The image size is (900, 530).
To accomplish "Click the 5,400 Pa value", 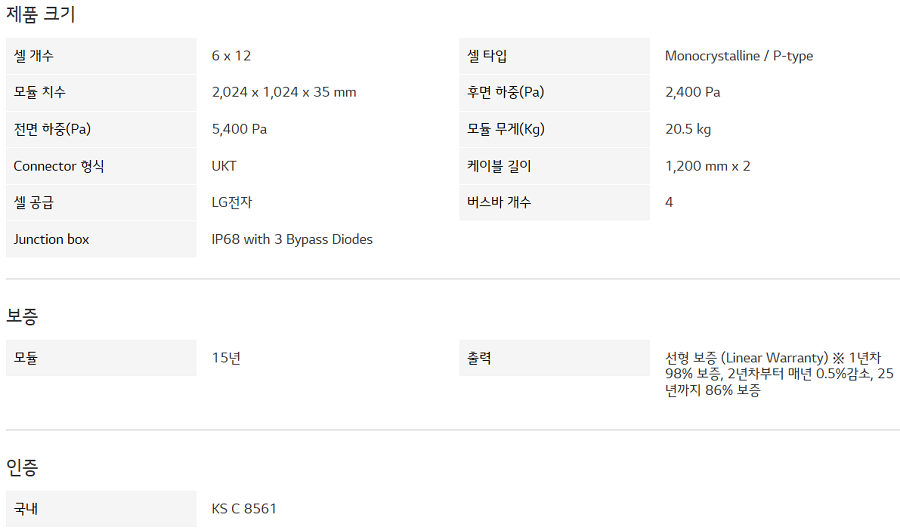I will point(239,129).
